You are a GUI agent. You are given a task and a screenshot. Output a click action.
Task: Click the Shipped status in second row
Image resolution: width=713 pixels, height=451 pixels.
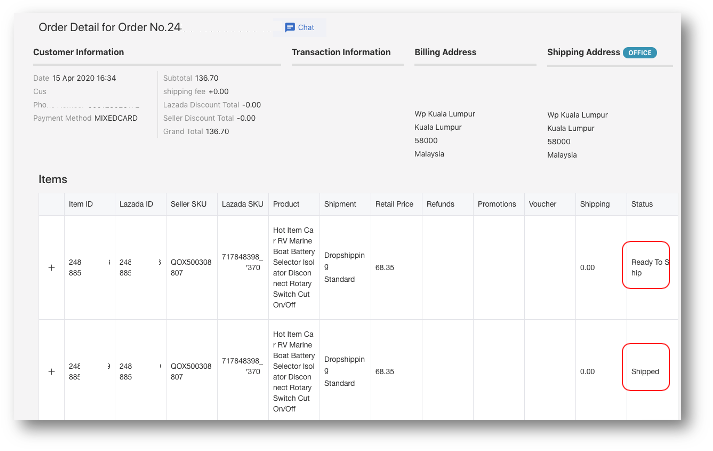point(645,371)
